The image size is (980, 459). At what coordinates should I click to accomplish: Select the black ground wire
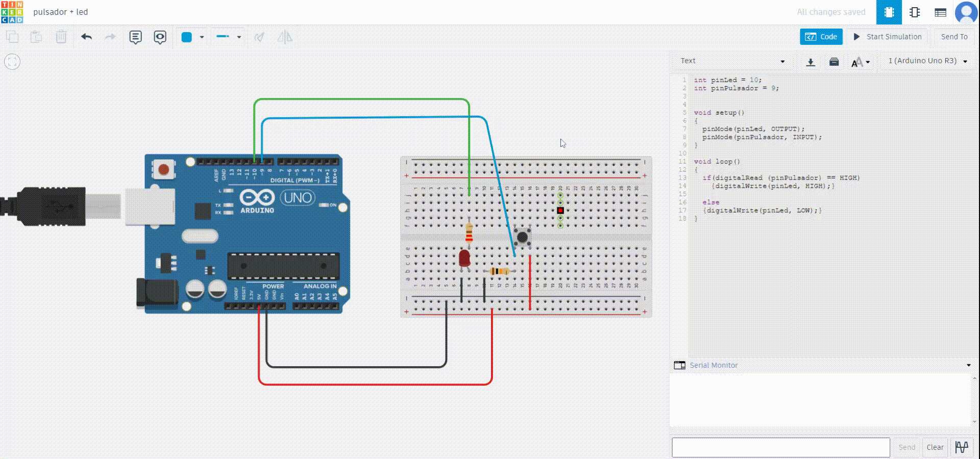click(x=356, y=366)
